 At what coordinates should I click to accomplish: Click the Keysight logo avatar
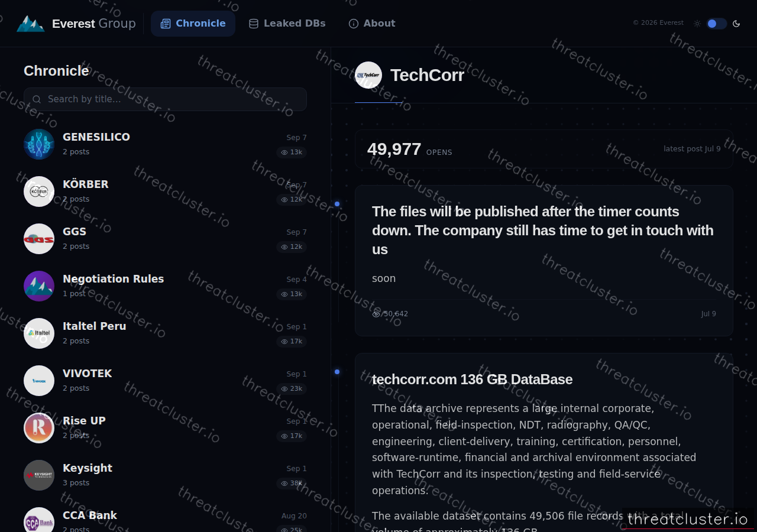coord(39,475)
